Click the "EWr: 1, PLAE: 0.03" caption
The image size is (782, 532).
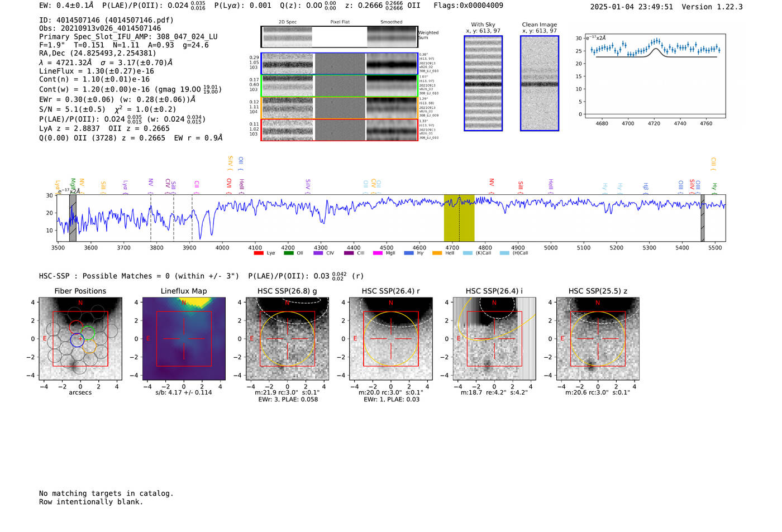pos(392,400)
